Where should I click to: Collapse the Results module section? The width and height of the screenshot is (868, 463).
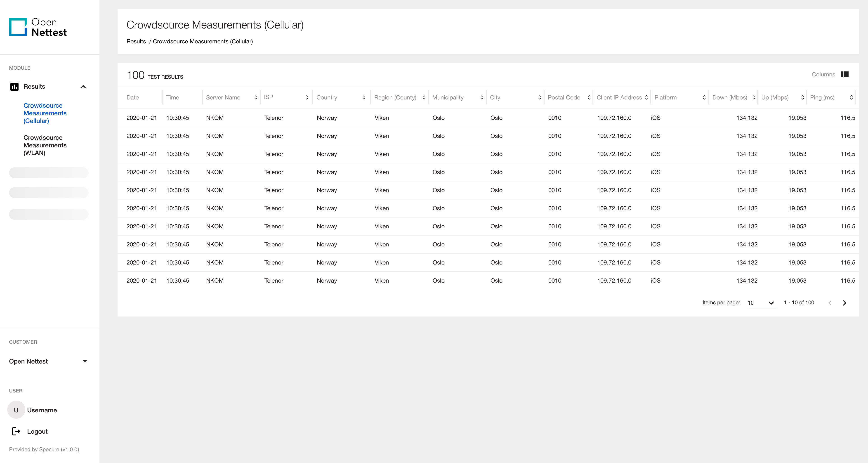tap(83, 87)
